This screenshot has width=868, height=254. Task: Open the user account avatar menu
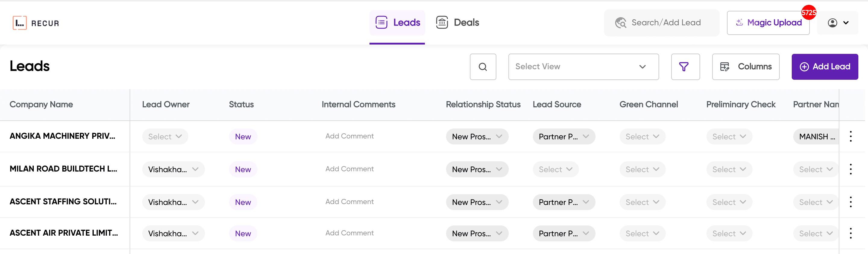click(x=832, y=23)
